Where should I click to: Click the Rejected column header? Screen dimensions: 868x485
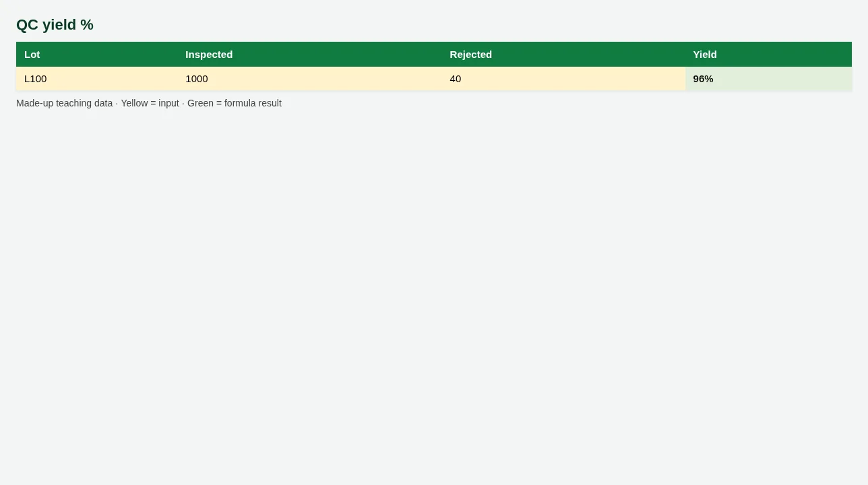[563, 55]
